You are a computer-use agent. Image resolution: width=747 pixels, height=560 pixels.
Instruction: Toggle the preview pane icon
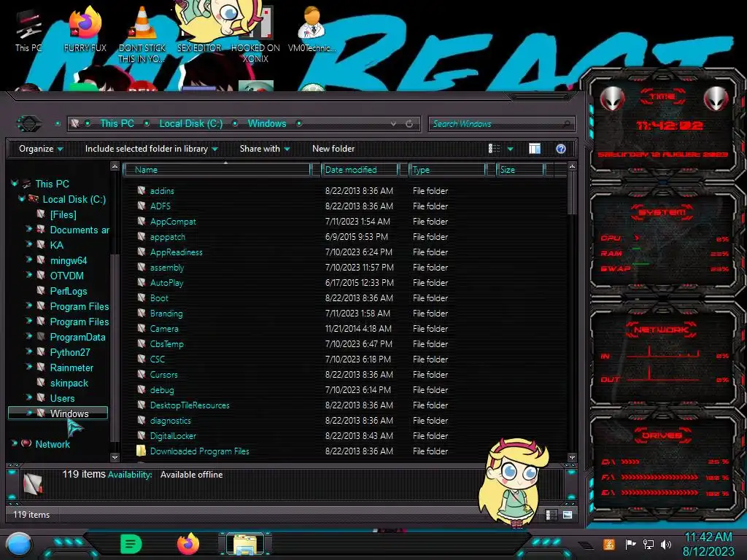[x=535, y=149]
